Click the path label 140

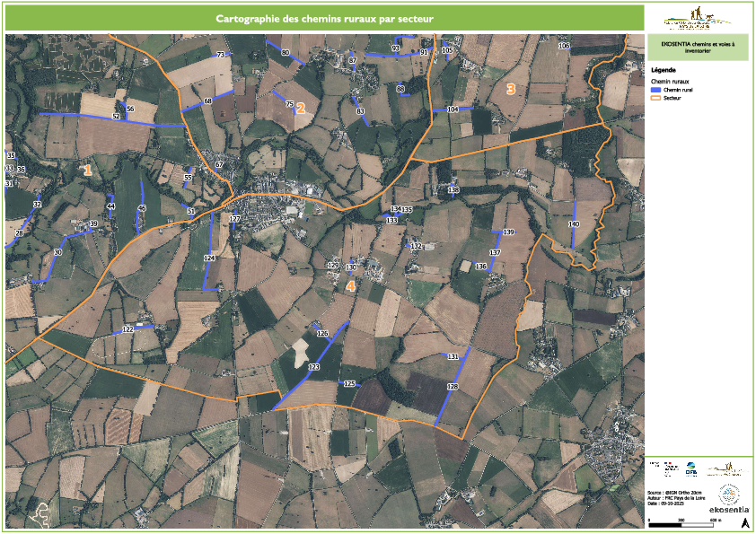[575, 223]
